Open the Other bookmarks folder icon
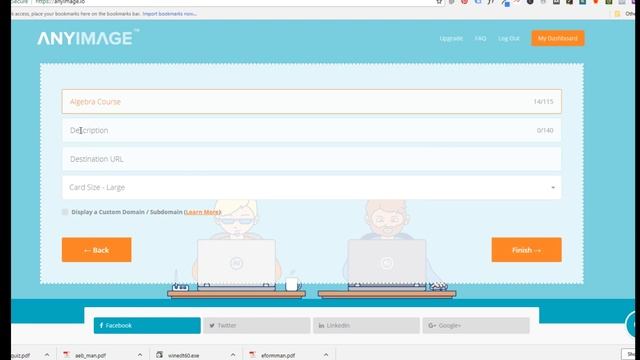This screenshot has width=640, height=360. click(x=618, y=14)
